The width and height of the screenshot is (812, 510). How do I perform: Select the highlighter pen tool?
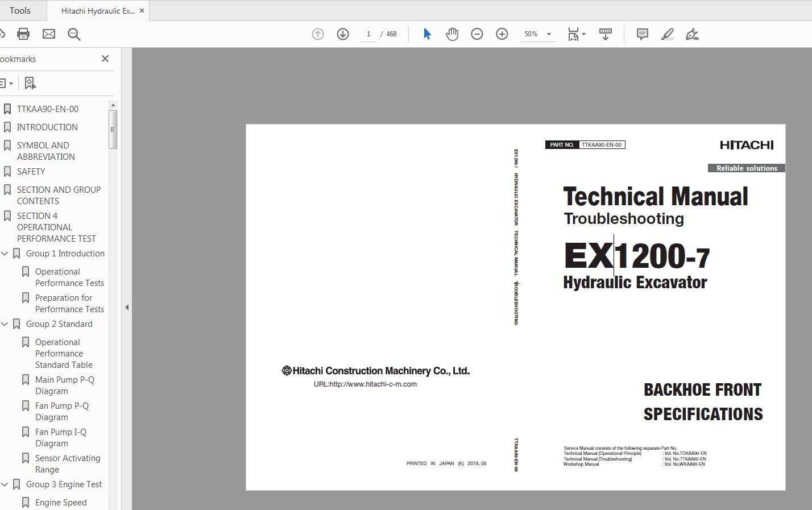(668, 34)
